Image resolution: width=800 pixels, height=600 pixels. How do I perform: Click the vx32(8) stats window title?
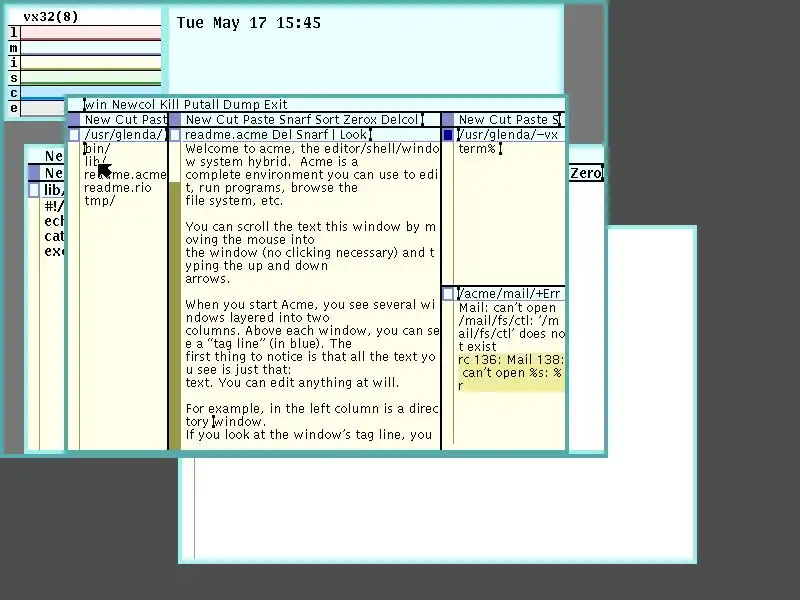51,17
